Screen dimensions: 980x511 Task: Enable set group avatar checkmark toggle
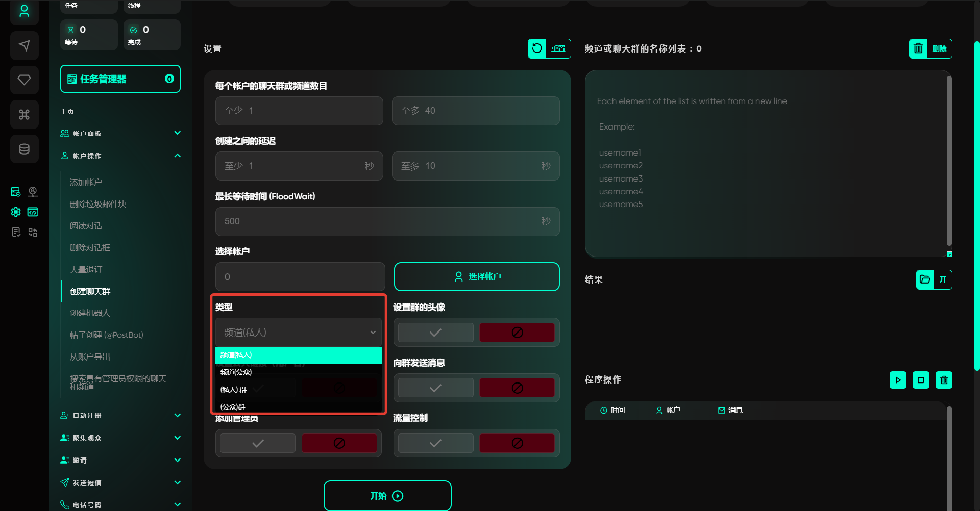pos(435,333)
